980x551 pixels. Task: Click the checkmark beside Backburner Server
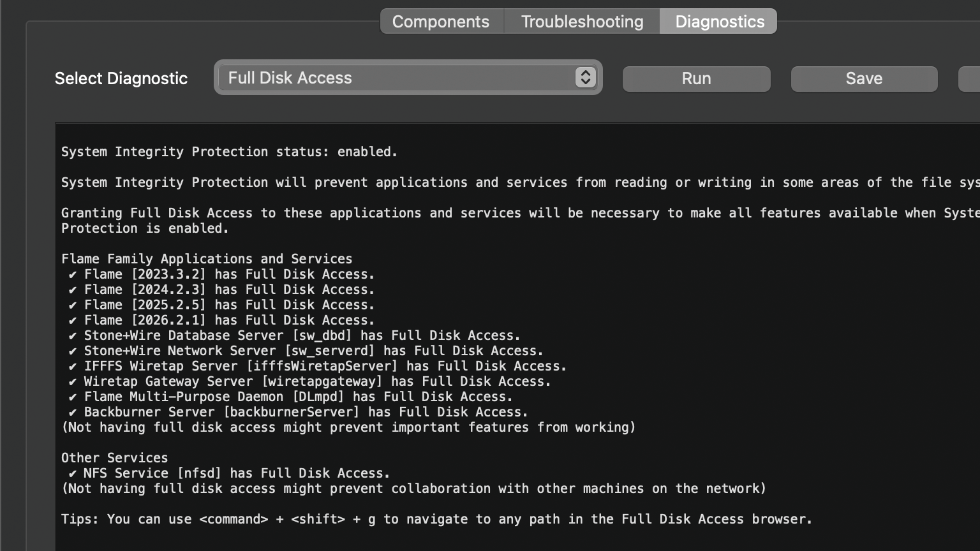click(73, 413)
